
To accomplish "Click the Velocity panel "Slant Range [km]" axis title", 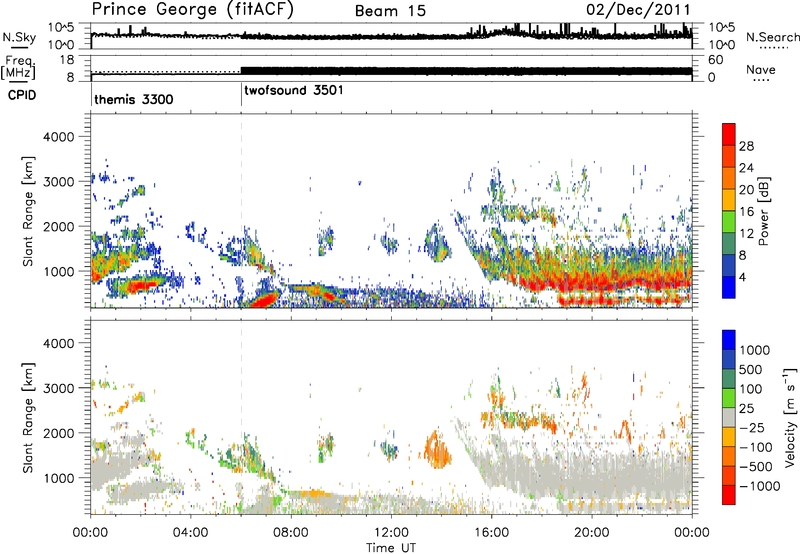I will click(28, 418).
